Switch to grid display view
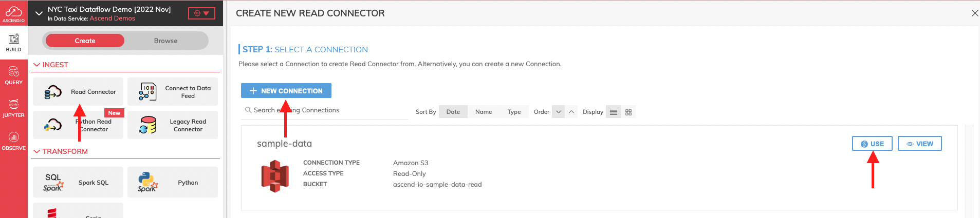This screenshot has height=218, width=980. [x=628, y=112]
